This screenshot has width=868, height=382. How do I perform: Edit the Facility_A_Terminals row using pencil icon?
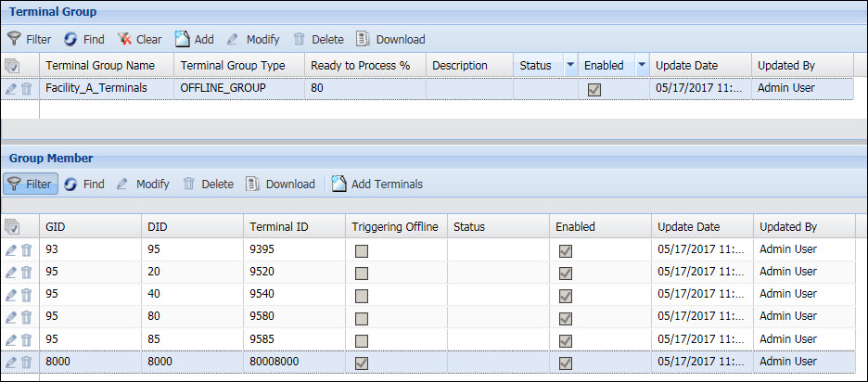(11, 89)
